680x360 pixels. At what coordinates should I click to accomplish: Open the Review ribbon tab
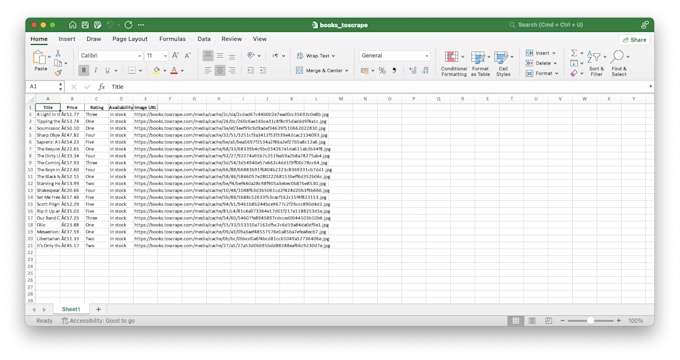click(x=232, y=39)
